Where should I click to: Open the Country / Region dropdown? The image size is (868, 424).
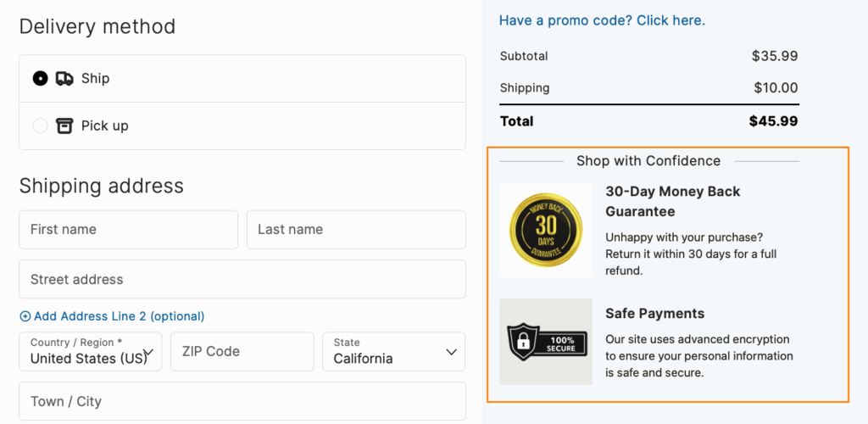(x=90, y=351)
